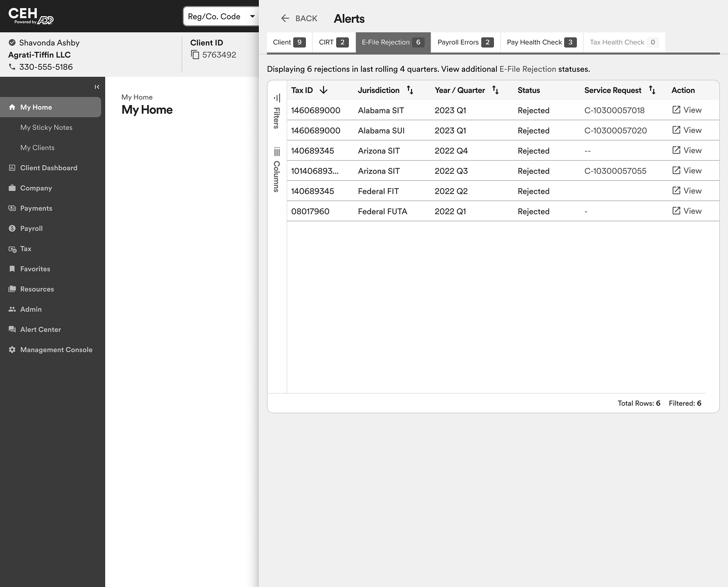Go to Management Console
This screenshot has height=587, width=728.
[56, 350]
